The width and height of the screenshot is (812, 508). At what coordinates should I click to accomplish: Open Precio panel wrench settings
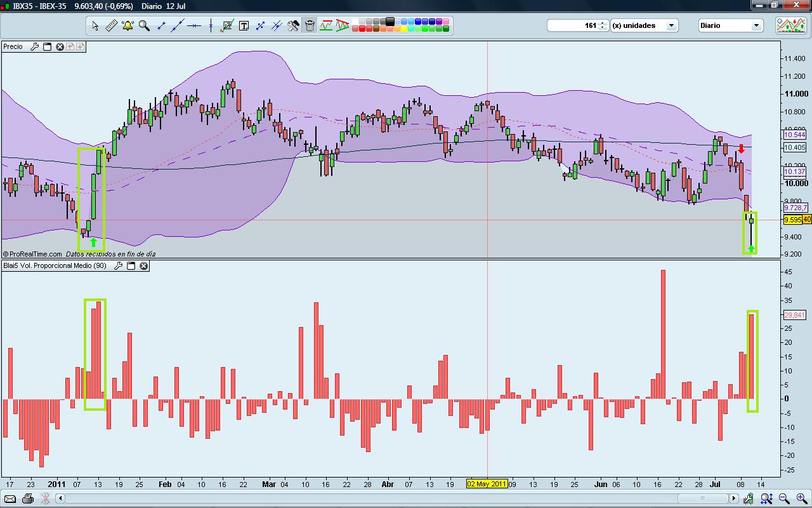point(34,46)
